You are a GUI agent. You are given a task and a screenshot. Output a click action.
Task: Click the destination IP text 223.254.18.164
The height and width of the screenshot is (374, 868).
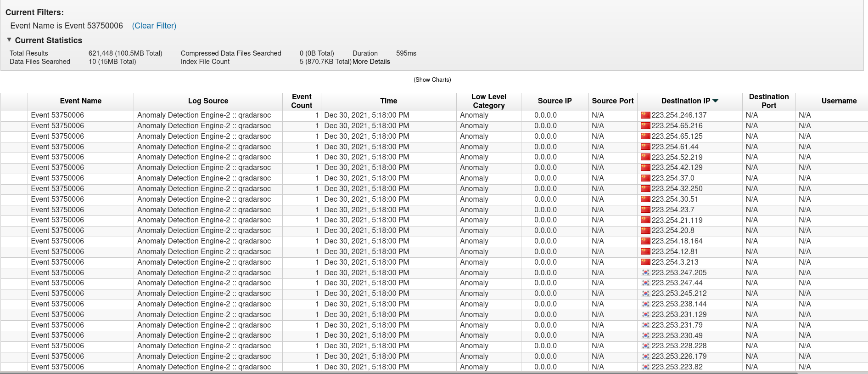click(x=677, y=241)
